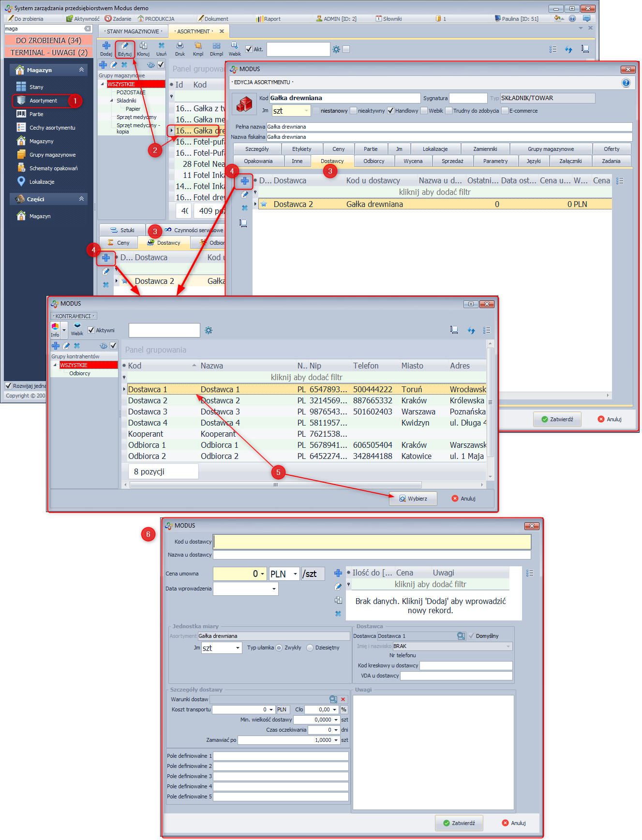Click Zatwierdź in supplier details dialog
Screen dimensions: 642x840
coord(459,823)
